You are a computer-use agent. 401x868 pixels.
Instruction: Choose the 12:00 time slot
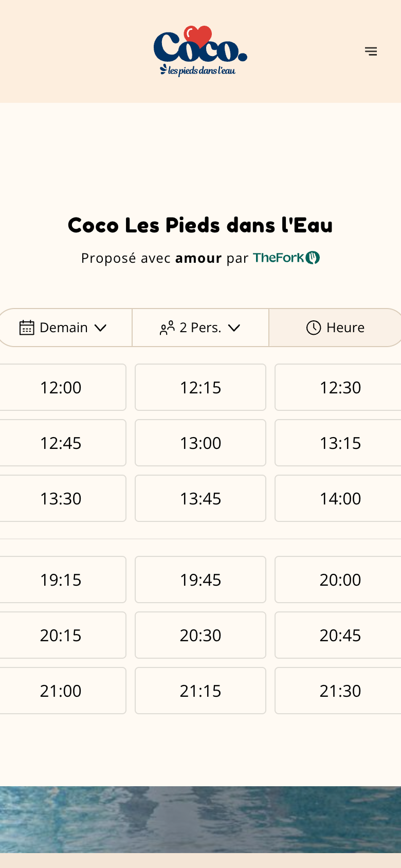coord(61,387)
